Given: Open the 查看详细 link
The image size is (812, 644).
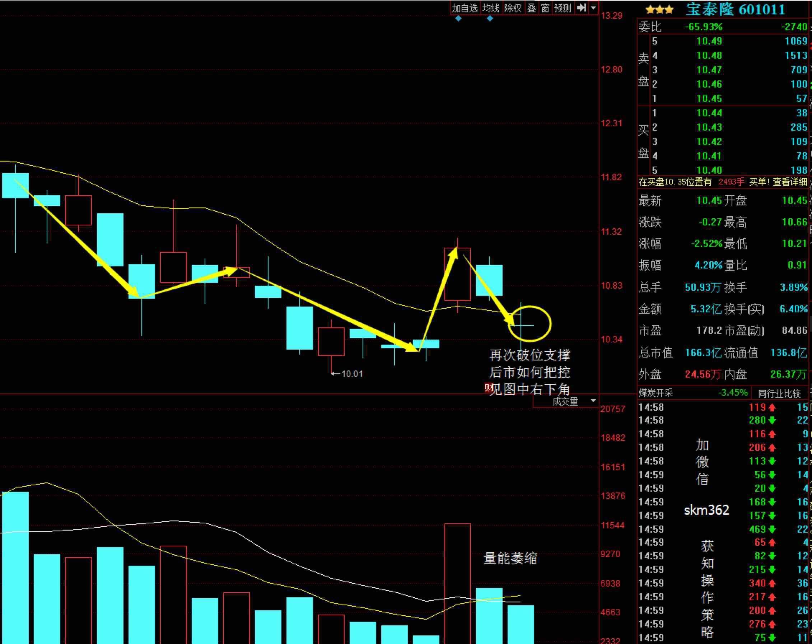Looking at the screenshot, I should pos(790,182).
